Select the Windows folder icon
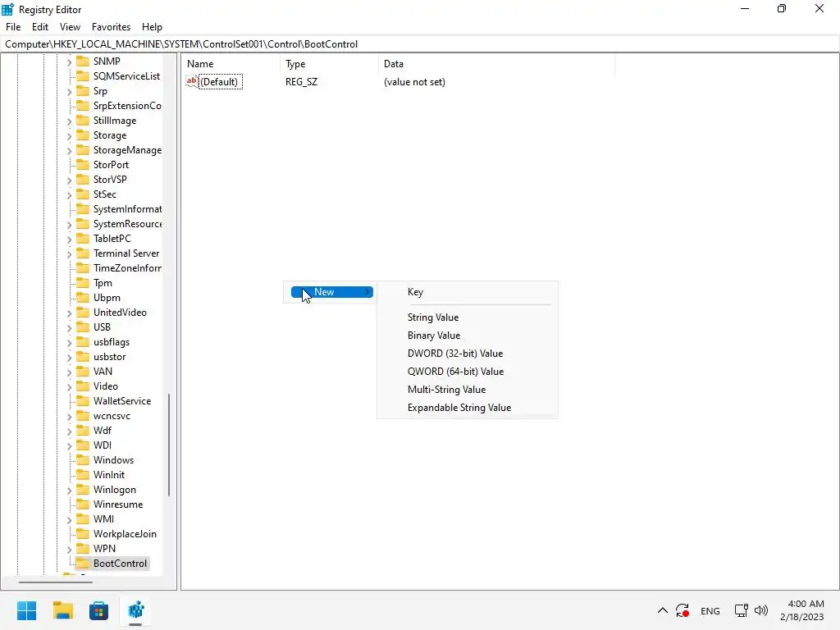This screenshot has width=840, height=630. [83, 459]
